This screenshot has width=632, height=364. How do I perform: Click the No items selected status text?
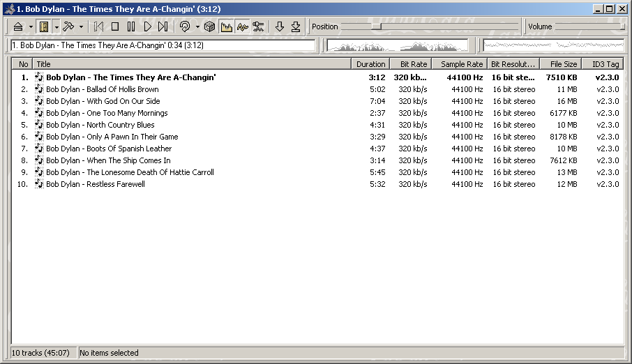click(109, 353)
